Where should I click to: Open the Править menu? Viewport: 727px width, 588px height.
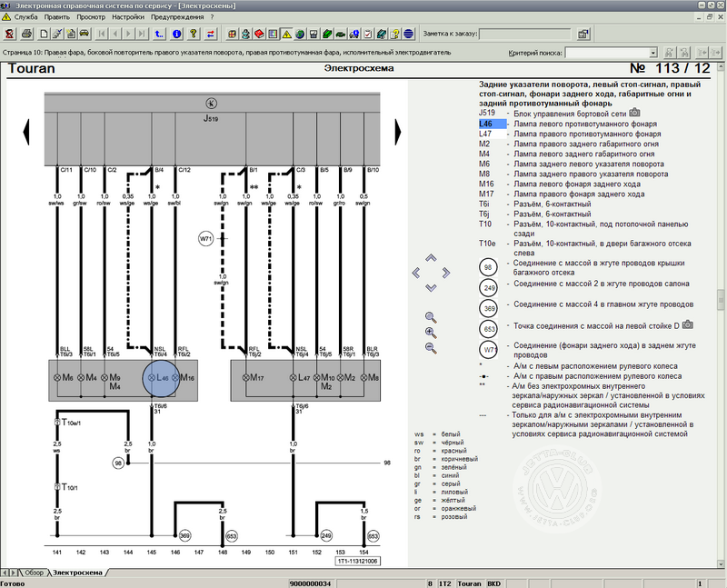57,16
